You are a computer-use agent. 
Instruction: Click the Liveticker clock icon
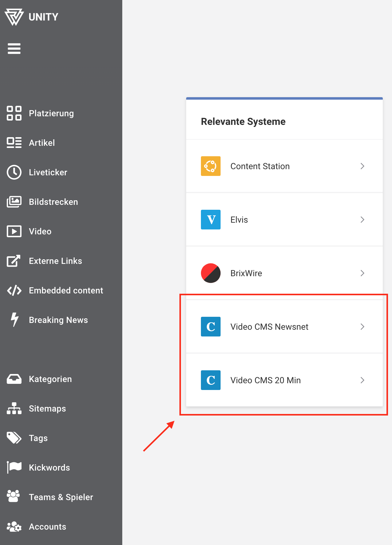point(14,172)
